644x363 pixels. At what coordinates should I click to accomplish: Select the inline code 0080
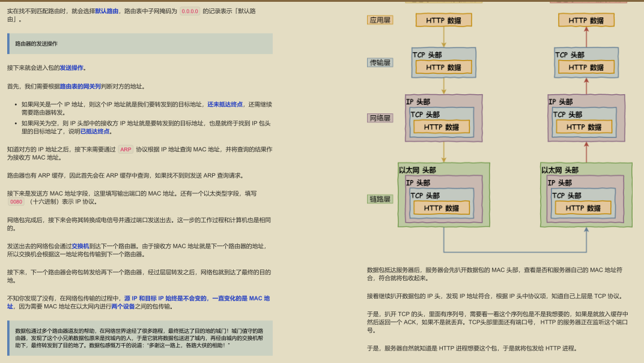pos(16,202)
